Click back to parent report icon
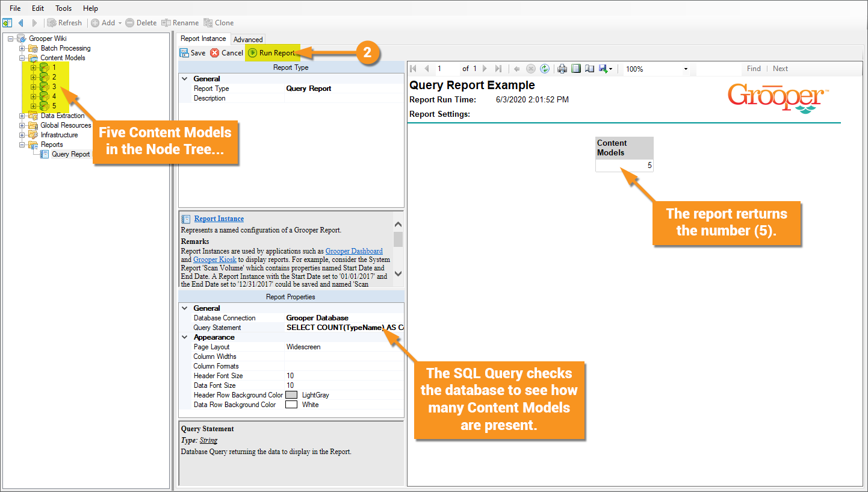The image size is (868, 492). 517,69
